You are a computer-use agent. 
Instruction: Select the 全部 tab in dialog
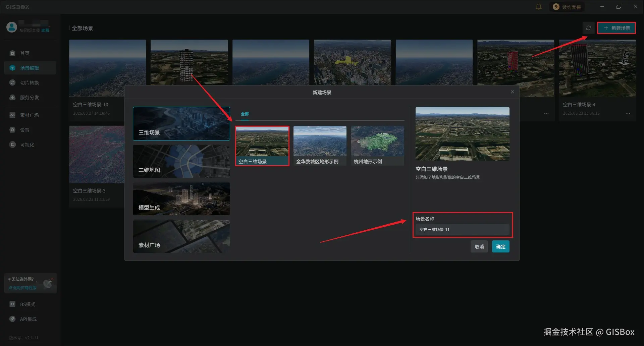(245, 114)
